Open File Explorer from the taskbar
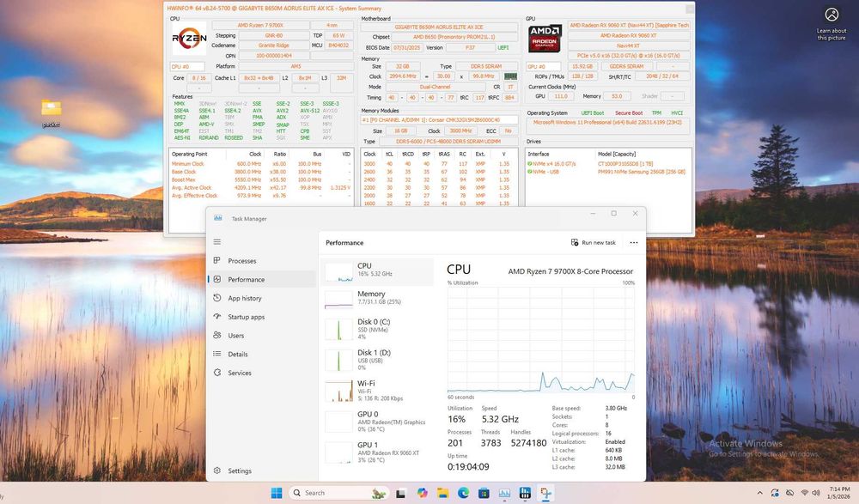Viewport: 859px width, 504px height. [x=442, y=493]
